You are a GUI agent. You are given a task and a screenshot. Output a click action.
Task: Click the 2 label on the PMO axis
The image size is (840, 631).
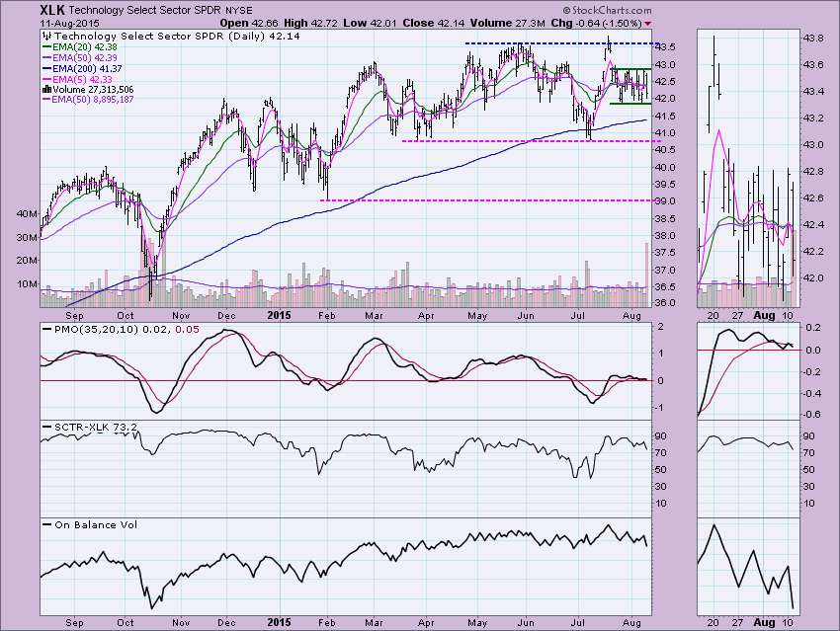(660, 327)
